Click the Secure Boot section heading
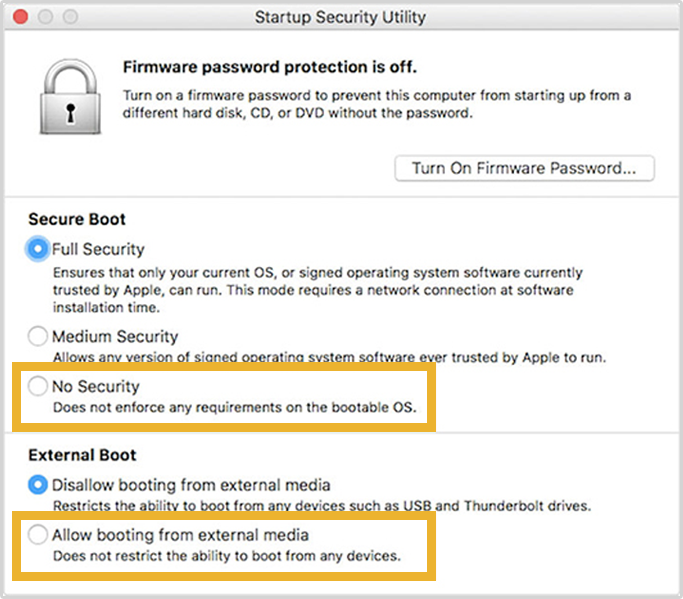Image resolution: width=683 pixels, height=599 pixels. [x=77, y=219]
